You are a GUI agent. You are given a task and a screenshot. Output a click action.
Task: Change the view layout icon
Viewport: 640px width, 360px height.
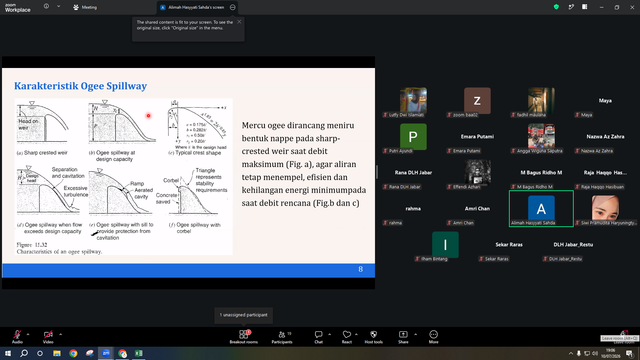pyautogui.click(x=585, y=7)
